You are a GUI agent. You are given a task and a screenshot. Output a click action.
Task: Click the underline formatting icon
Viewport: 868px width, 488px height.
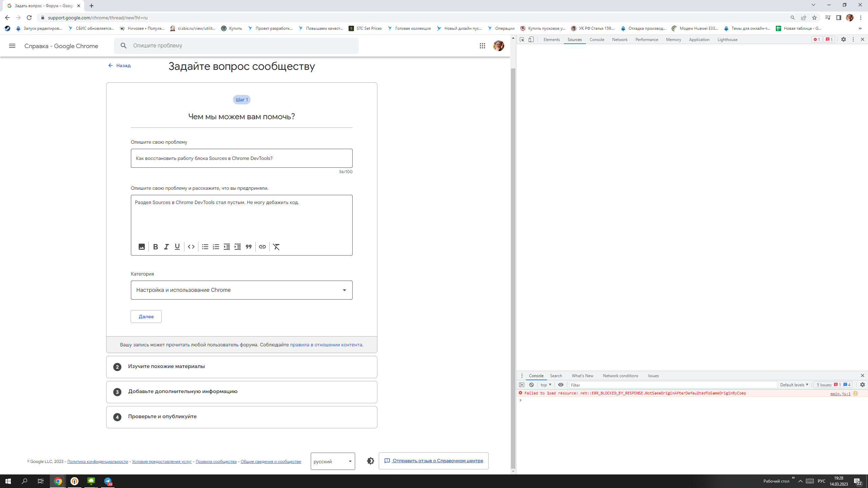(x=177, y=247)
